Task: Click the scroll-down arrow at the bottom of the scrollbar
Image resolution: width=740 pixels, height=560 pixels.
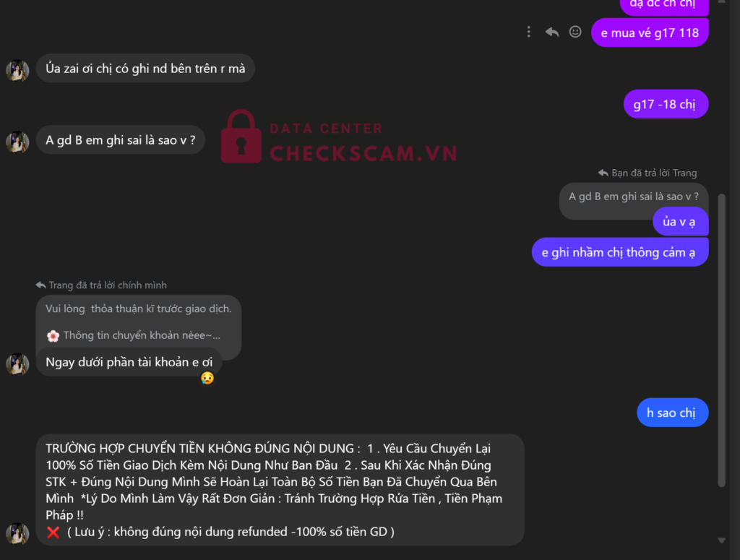Action: pos(721,540)
